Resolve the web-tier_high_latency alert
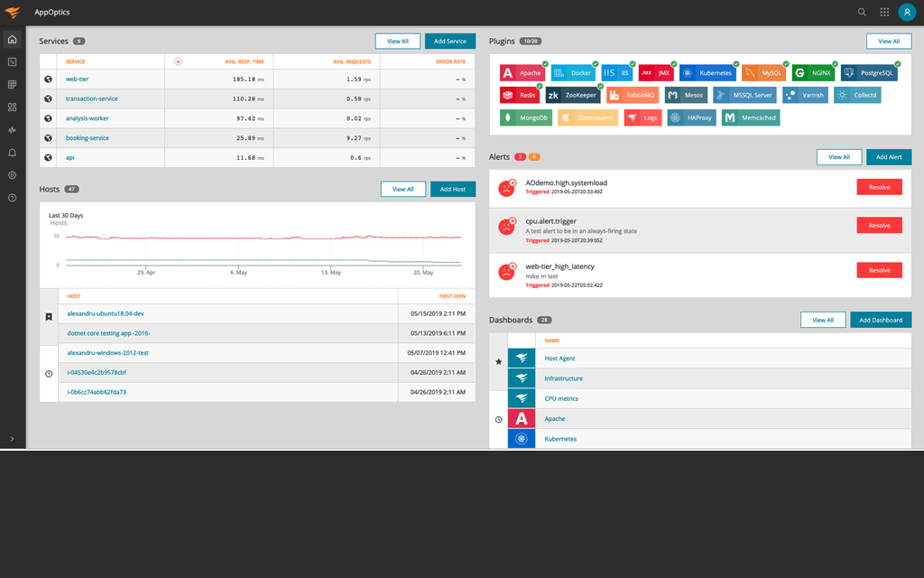 [879, 270]
